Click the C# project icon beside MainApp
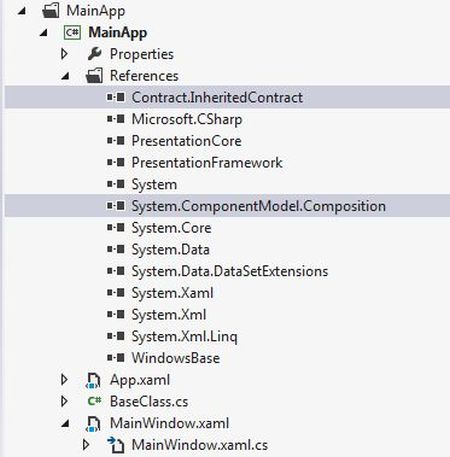The height and width of the screenshot is (457, 450). [x=72, y=33]
